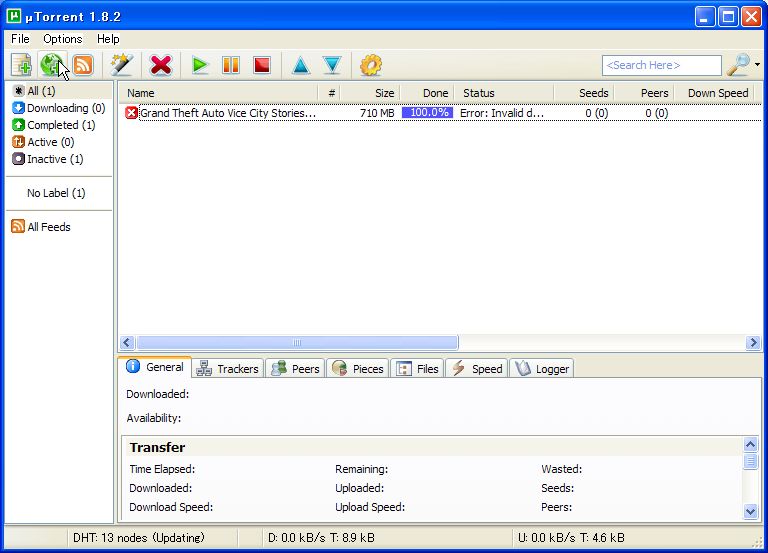
Task: Click upload speed status bar entry
Action: (x=571, y=538)
